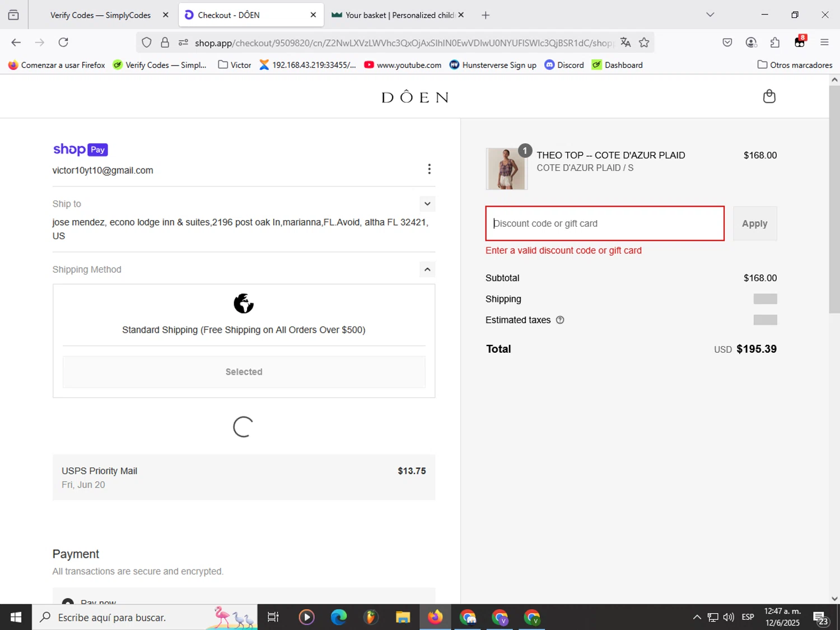Image resolution: width=840 pixels, height=630 pixels.
Task: Click the Shop Pay logo
Action: click(80, 150)
